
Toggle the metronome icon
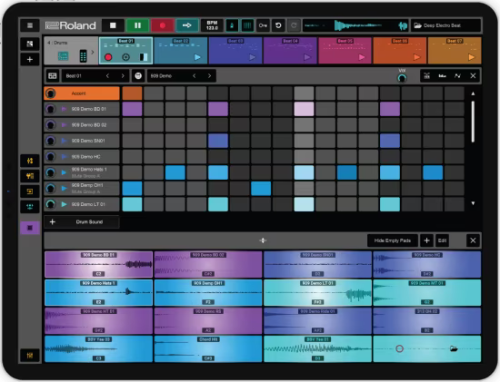point(232,25)
